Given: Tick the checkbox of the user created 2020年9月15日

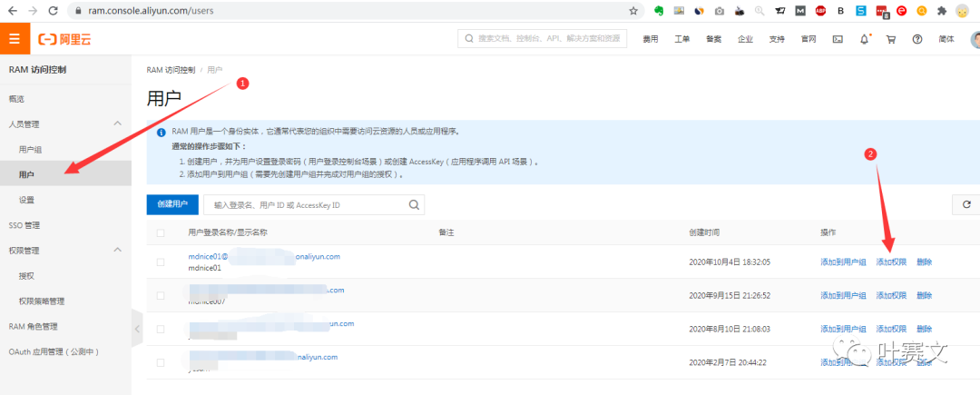Looking at the screenshot, I should [161, 295].
